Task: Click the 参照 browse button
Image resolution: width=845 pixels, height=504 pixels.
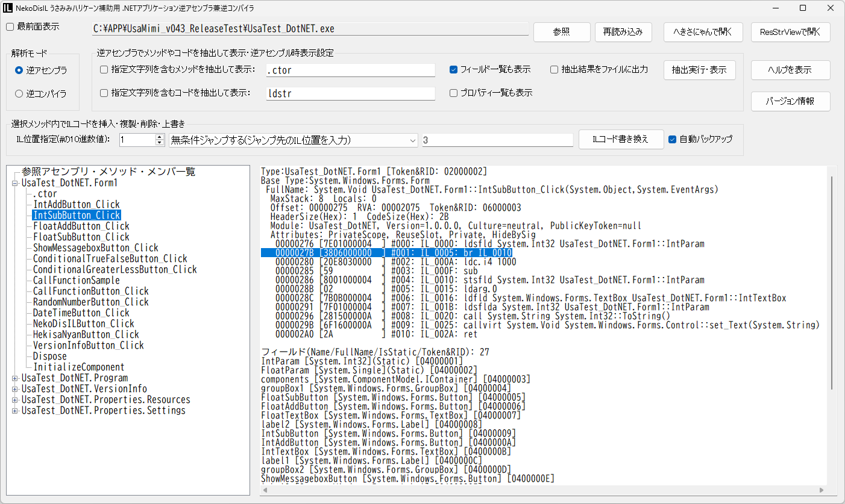Action: (561, 32)
